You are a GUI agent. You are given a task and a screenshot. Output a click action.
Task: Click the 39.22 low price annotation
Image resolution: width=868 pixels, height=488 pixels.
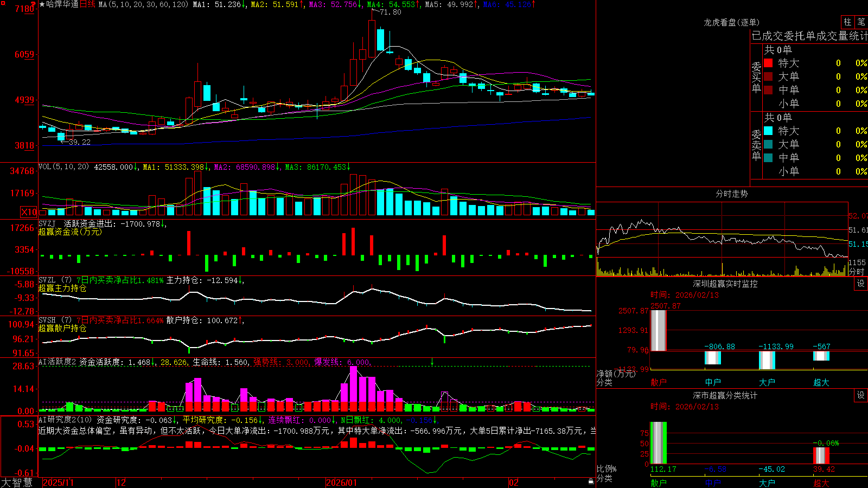click(x=79, y=142)
